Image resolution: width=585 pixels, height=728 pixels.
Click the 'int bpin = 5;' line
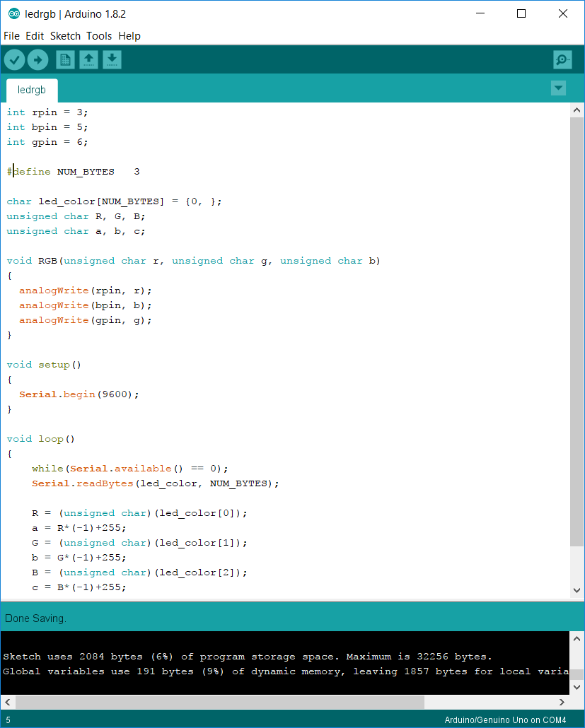tap(47, 127)
